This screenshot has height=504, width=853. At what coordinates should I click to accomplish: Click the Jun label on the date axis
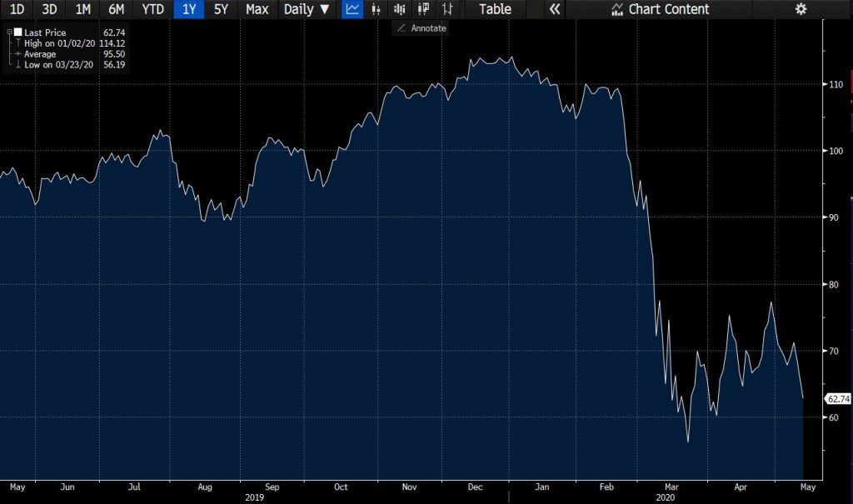click(x=67, y=487)
